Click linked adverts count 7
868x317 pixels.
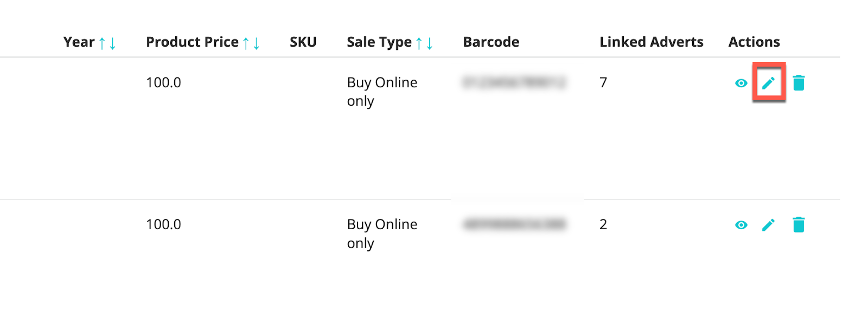[603, 82]
